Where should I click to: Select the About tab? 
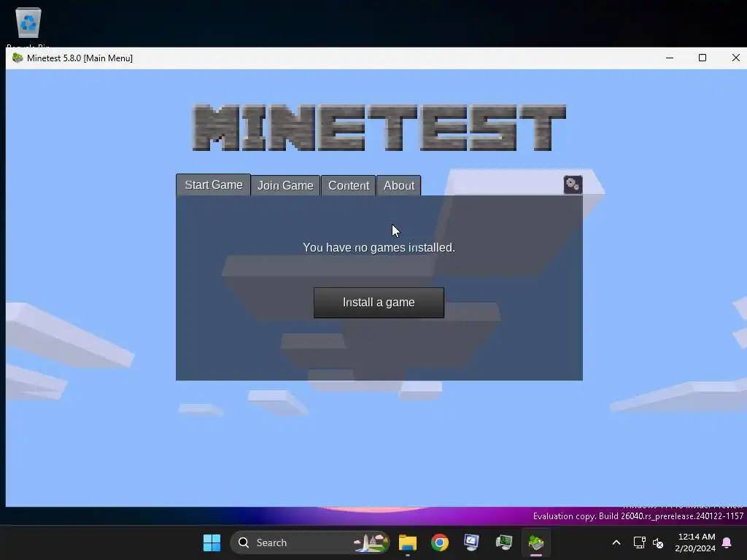coord(399,186)
